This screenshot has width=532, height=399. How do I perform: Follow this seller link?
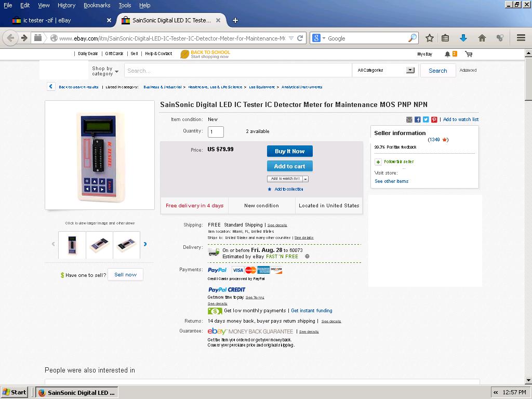tap(398, 162)
